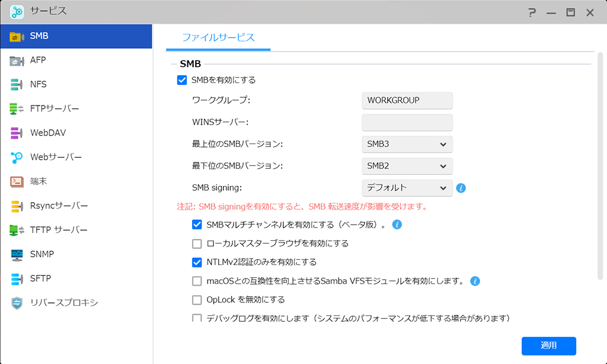Image resolution: width=607 pixels, height=364 pixels.
Task: Open the SMB signing デフォルト dropdown
Action: point(407,188)
